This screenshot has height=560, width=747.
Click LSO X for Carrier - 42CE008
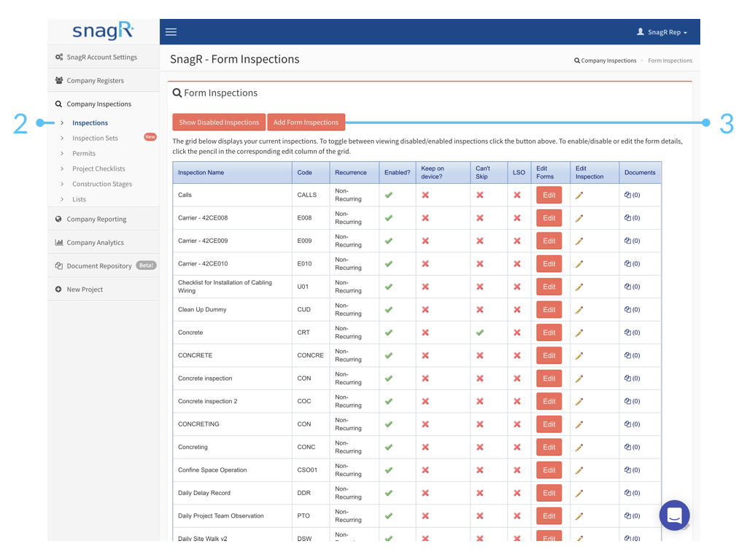click(517, 217)
